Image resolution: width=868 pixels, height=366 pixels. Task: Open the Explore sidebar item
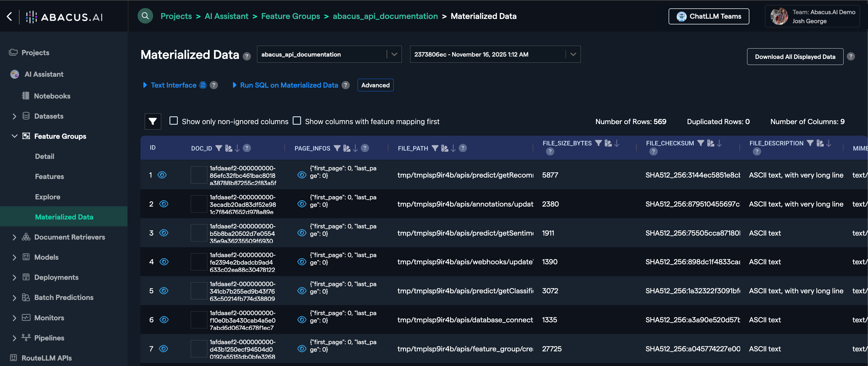[47, 197]
